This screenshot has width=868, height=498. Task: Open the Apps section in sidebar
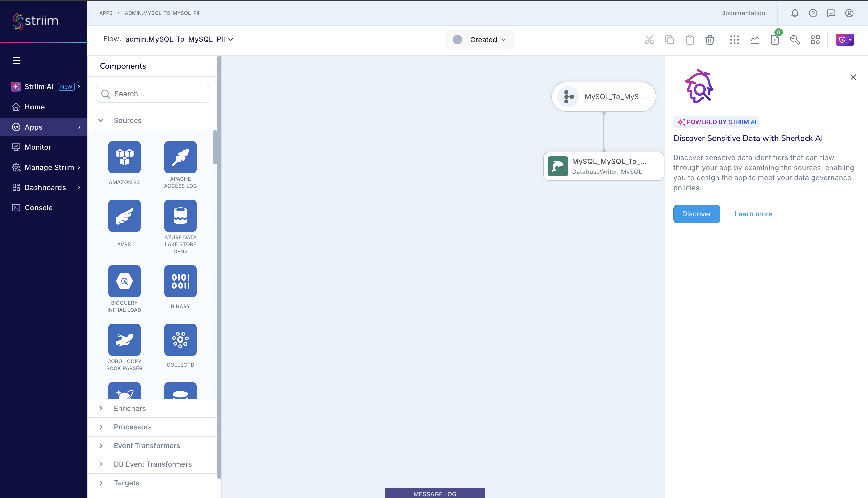click(33, 127)
